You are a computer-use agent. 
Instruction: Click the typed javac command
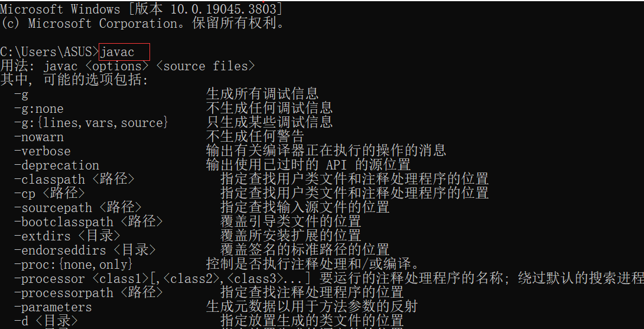[x=118, y=52]
